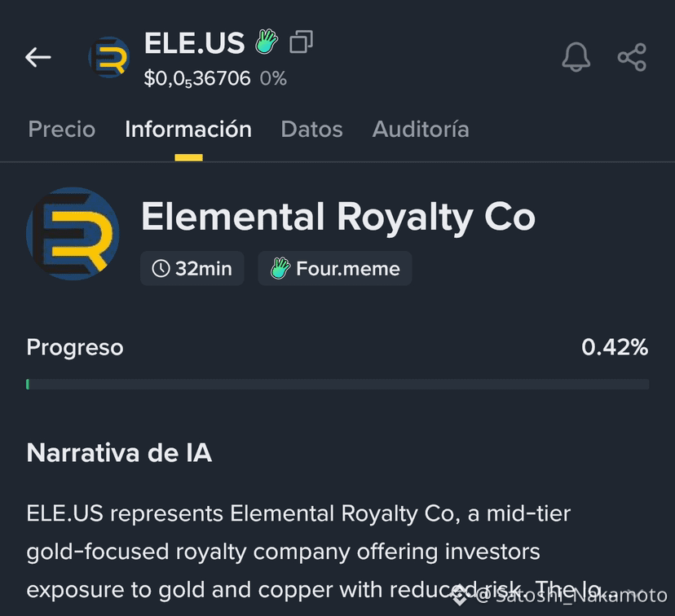The image size is (675, 616).
Task: Tap the green hand icon beside ELE.US
Action: [267, 42]
